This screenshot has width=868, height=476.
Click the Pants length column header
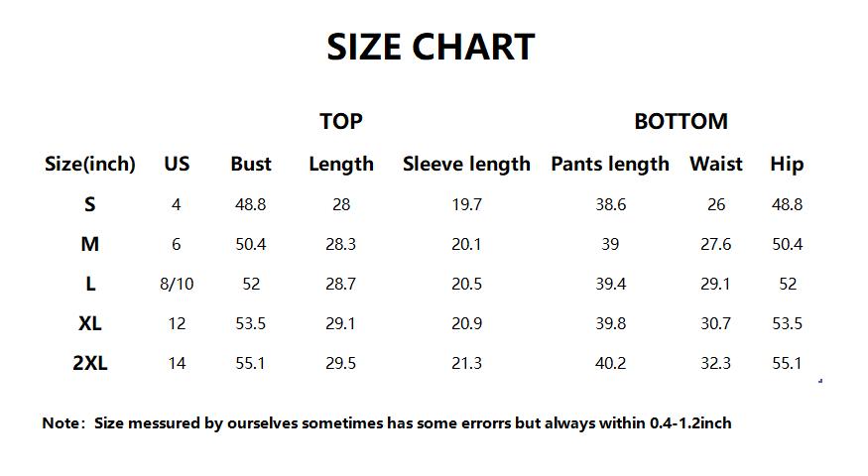pos(610,165)
